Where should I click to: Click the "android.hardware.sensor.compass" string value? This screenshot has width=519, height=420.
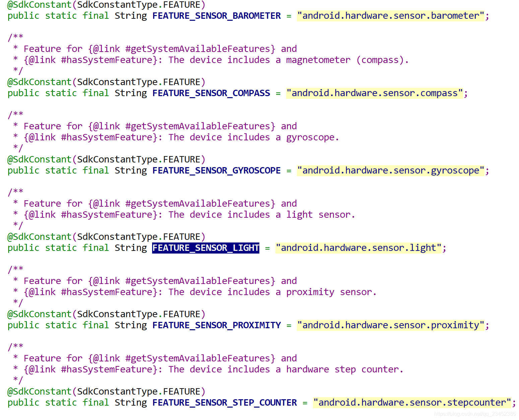pos(375,93)
